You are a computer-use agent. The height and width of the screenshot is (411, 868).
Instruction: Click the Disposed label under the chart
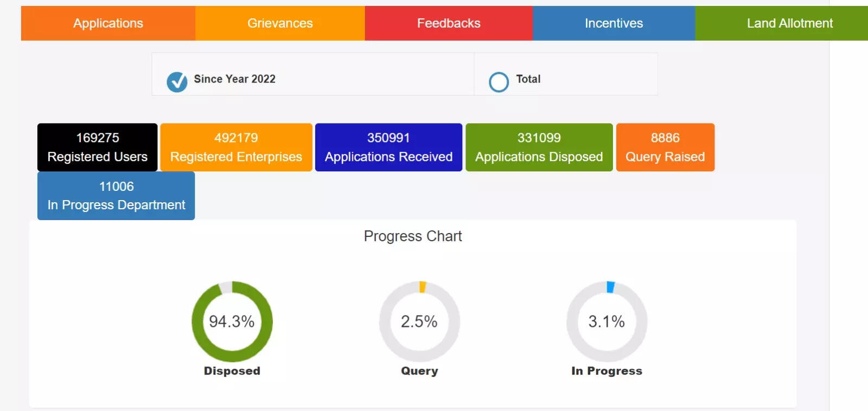click(232, 371)
